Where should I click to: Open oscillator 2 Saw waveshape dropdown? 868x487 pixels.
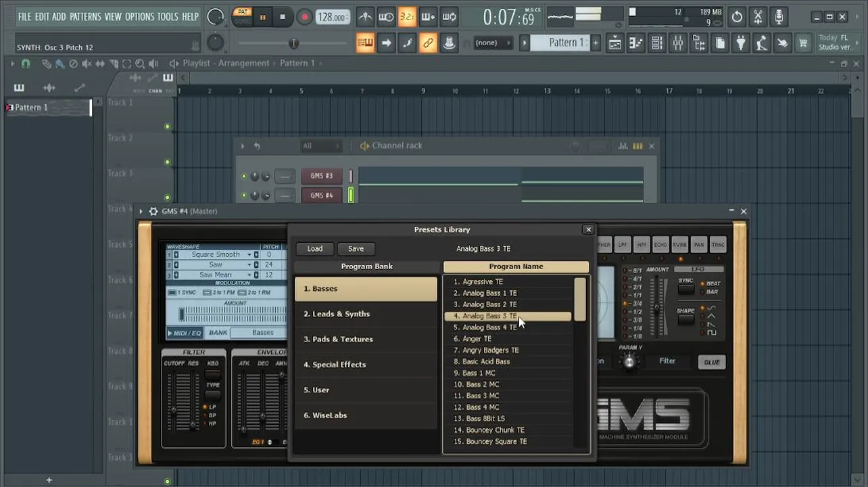coord(249,265)
